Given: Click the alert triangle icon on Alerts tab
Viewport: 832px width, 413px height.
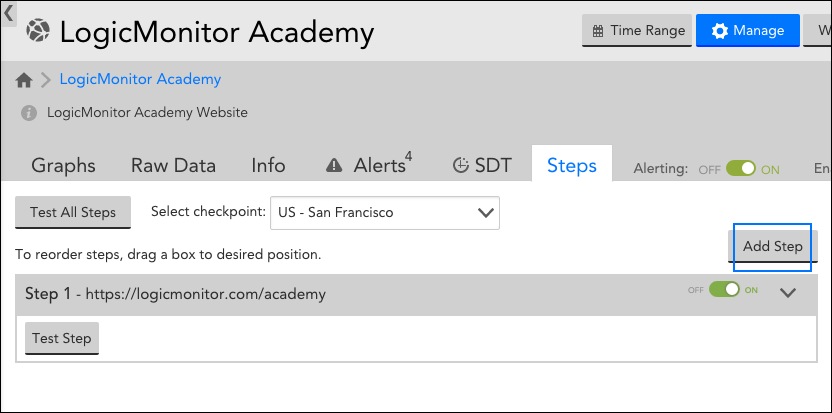Looking at the screenshot, I should tap(336, 165).
